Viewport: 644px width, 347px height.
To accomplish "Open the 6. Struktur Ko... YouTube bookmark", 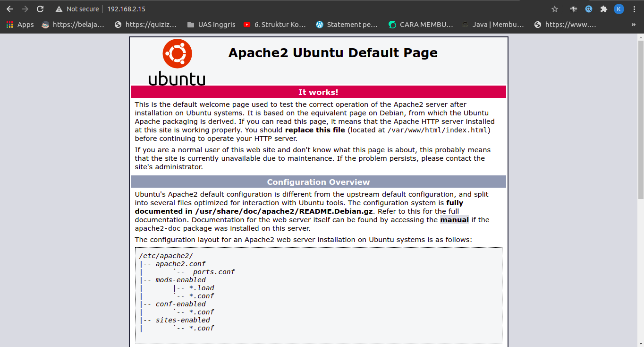I will (275, 25).
